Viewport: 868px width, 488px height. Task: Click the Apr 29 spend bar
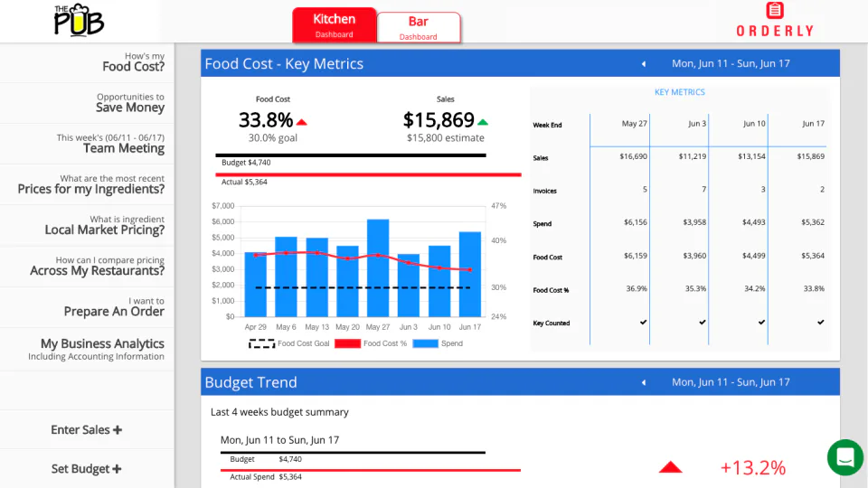[256, 285]
